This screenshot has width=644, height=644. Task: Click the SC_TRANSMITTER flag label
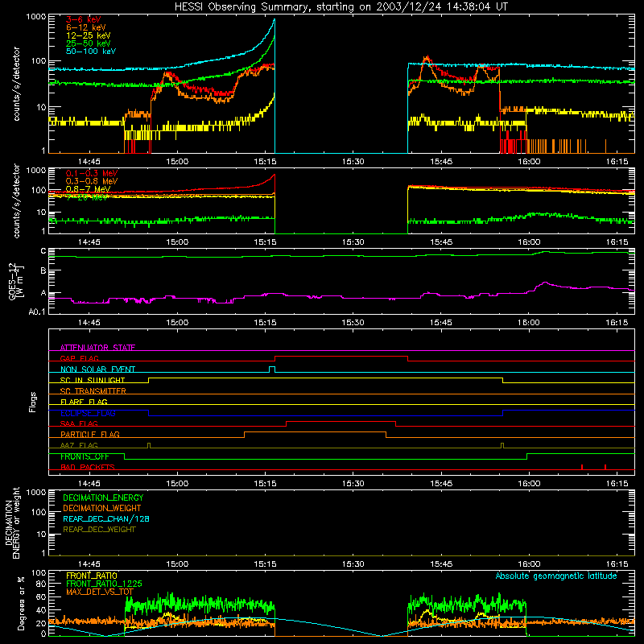click(93, 390)
